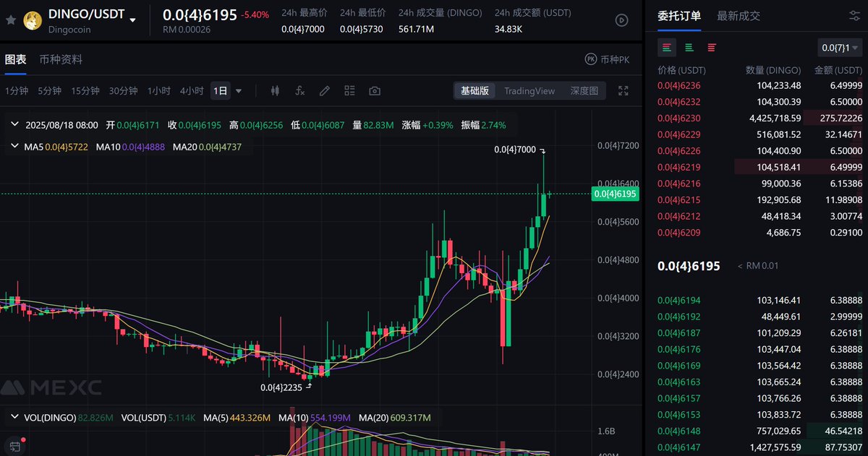
Task: Select the 5分钟 timeframe
Action: [x=49, y=91]
